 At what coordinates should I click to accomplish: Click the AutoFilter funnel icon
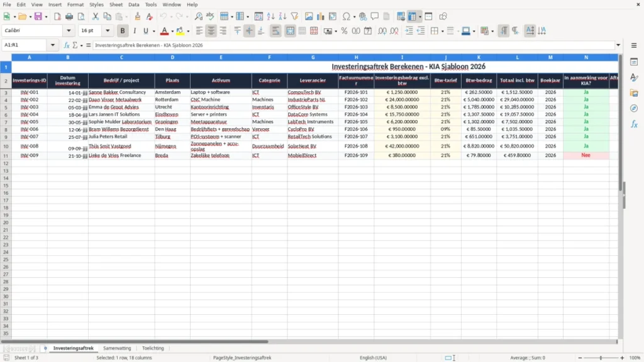294,16
